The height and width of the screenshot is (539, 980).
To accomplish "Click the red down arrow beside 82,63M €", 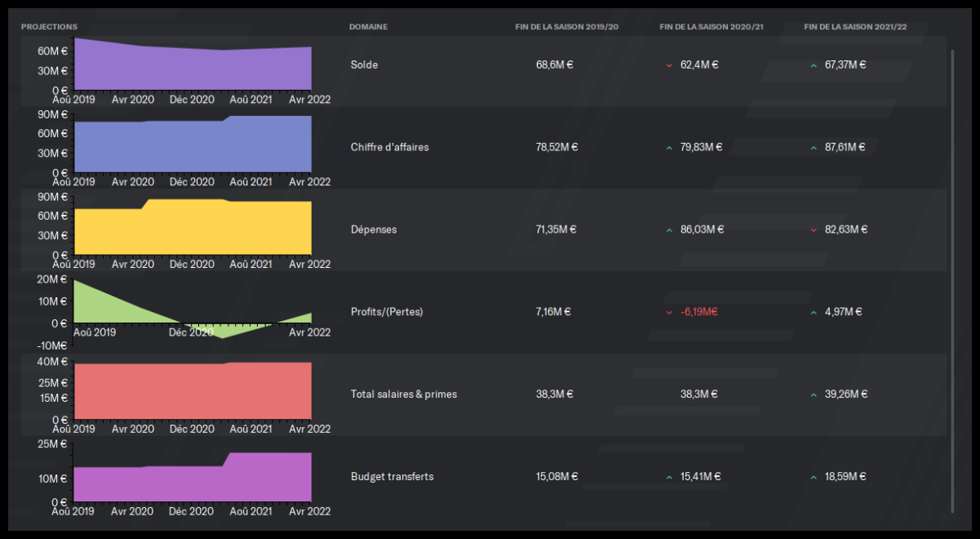I will point(814,230).
